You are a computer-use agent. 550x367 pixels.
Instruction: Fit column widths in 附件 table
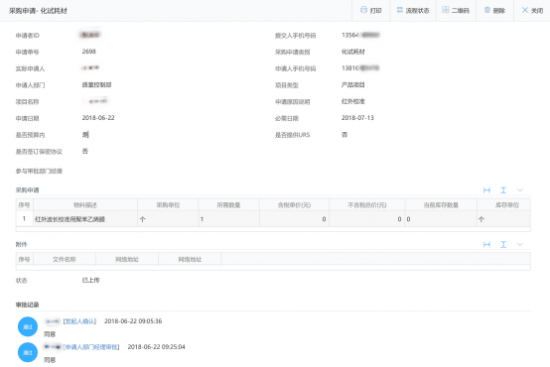point(487,245)
